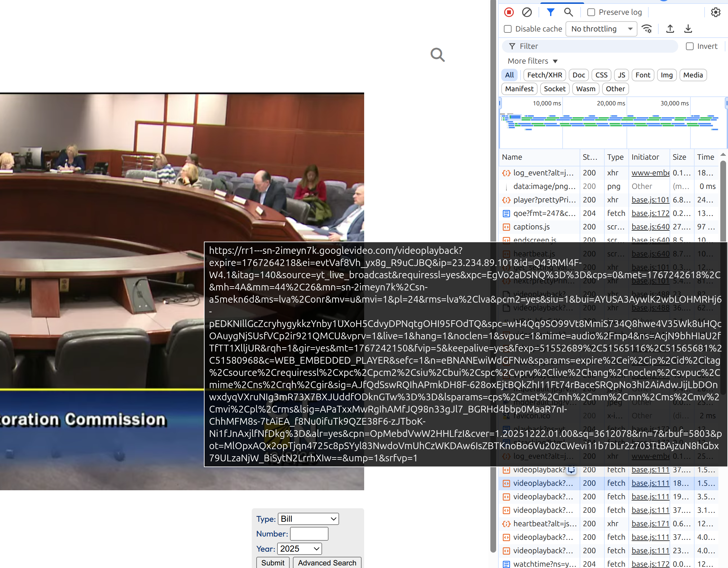Check the Disable cache option
The height and width of the screenshot is (568, 728).
508,29
